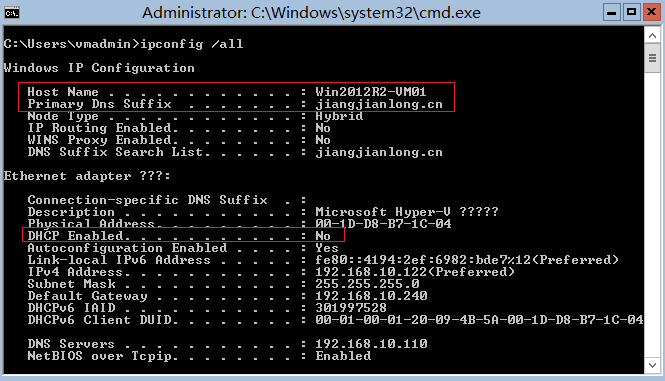This screenshot has width=665, height=381.
Task: Click the empty scrollbar track below thumb
Action: pos(652,214)
